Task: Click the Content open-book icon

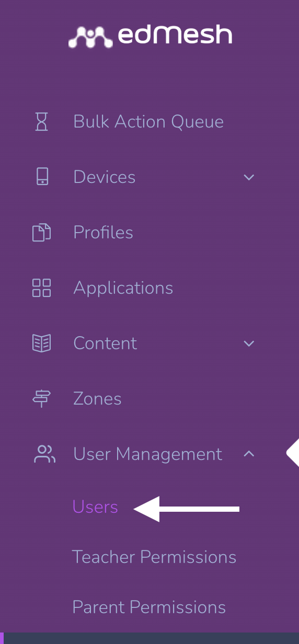Action: pos(42,343)
